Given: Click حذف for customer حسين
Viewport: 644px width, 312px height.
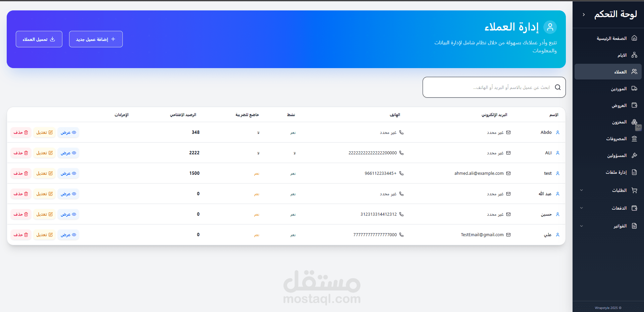Looking at the screenshot, I should click(21, 214).
